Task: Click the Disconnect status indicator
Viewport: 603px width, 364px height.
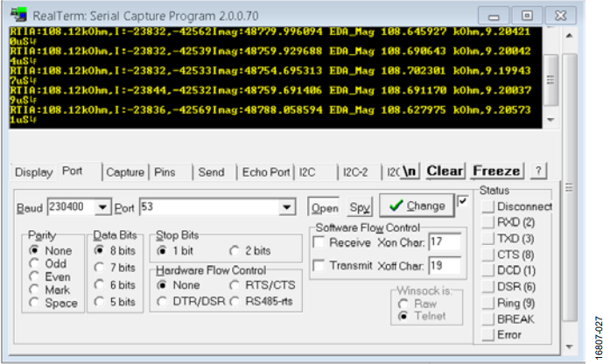Action: pyautogui.click(x=488, y=206)
